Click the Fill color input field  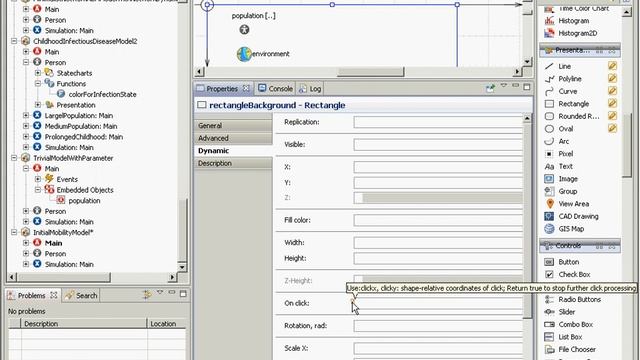click(x=438, y=220)
